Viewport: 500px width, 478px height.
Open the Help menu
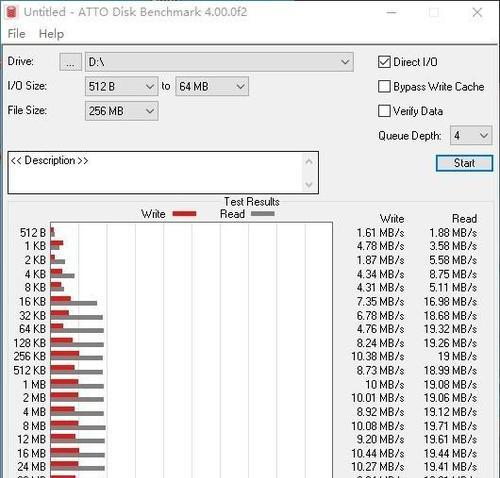(51, 34)
